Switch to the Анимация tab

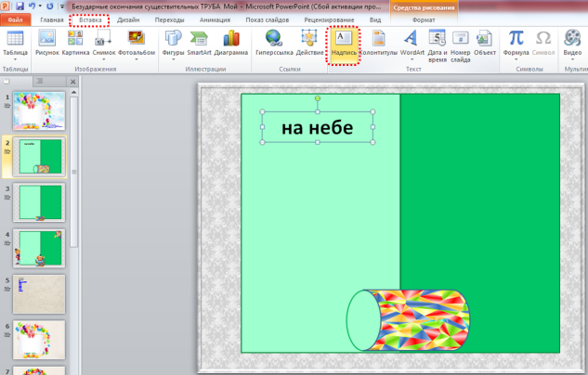click(x=215, y=19)
